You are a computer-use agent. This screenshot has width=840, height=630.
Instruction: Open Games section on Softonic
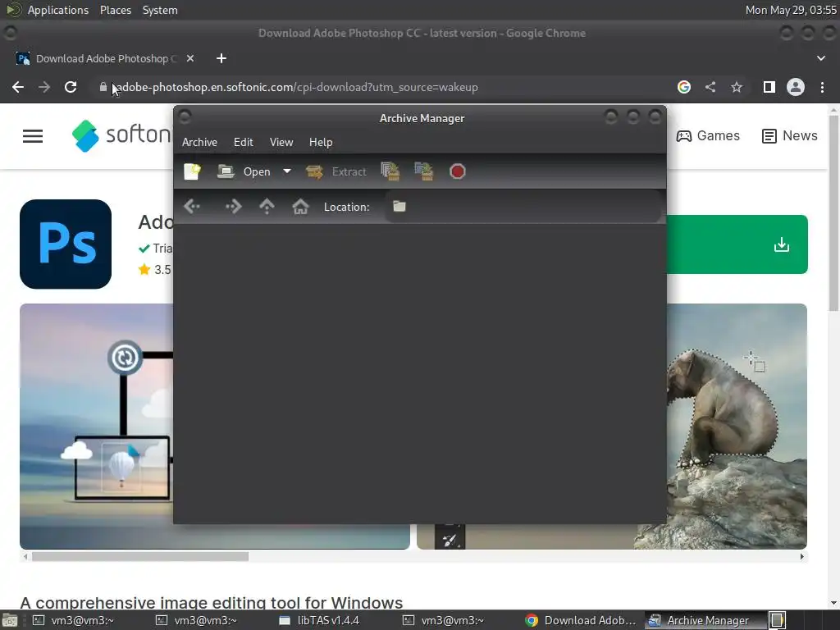(x=708, y=135)
